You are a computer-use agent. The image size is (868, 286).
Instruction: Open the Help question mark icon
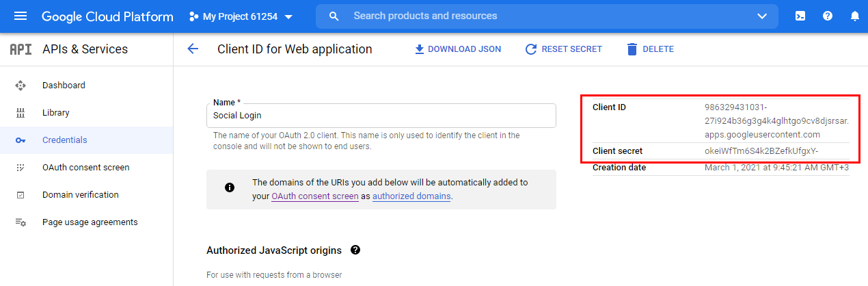[x=828, y=16]
